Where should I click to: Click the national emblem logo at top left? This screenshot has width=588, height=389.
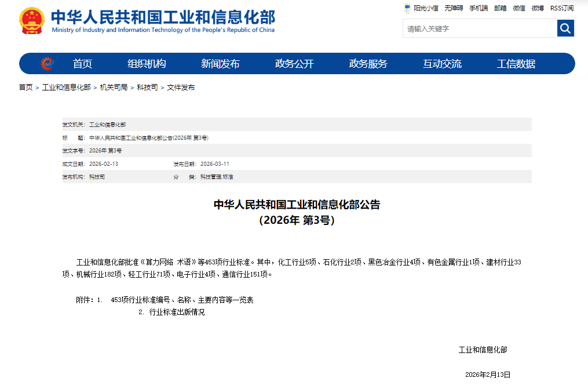(x=32, y=21)
